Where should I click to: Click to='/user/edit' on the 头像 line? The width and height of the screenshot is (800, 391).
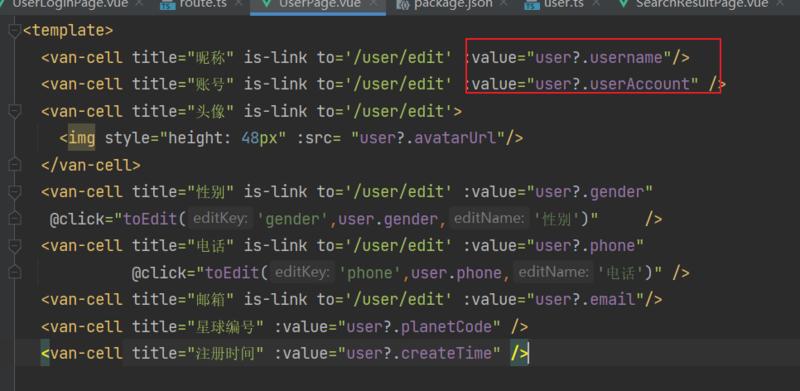[385, 111]
